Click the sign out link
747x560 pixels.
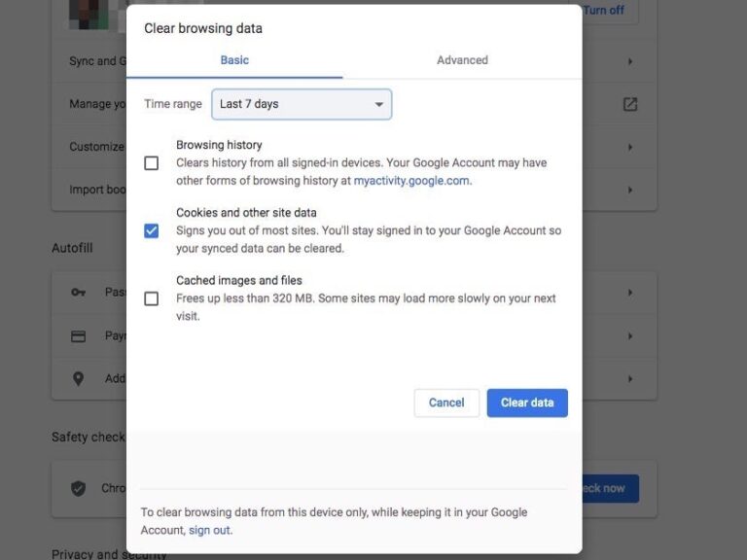pos(210,530)
